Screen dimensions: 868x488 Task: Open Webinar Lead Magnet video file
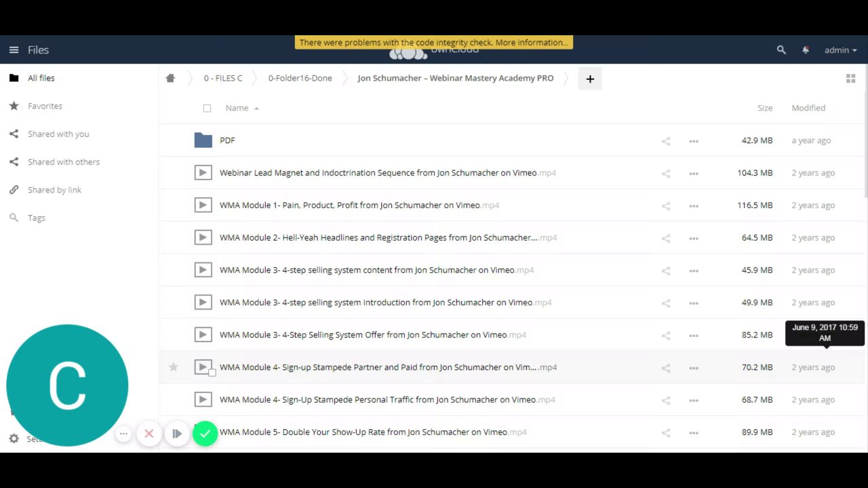click(x=388, y=173)
